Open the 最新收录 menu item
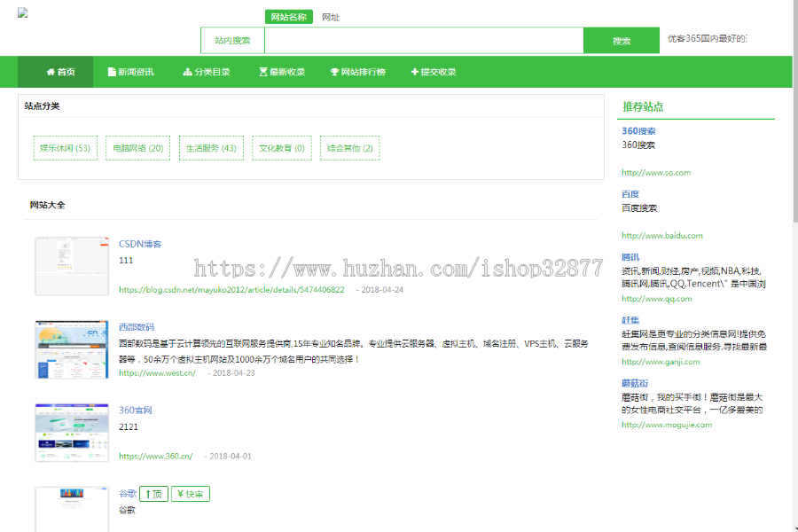The width and height of the screenshot is (798, 532). tap(282, 72)
